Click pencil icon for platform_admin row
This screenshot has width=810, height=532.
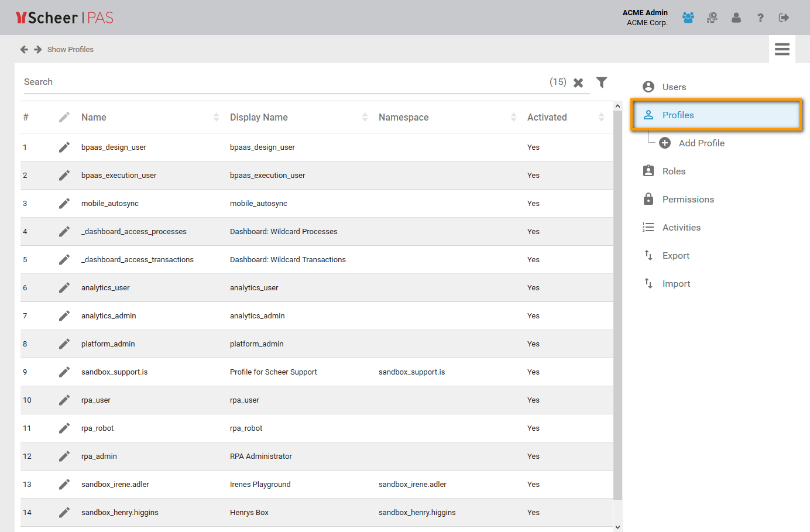64,344
